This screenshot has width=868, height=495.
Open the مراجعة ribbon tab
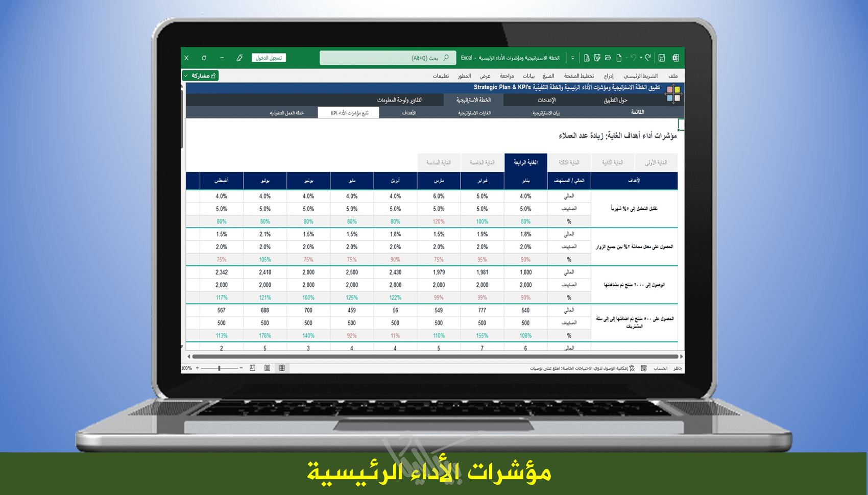(x=507, y=76)
